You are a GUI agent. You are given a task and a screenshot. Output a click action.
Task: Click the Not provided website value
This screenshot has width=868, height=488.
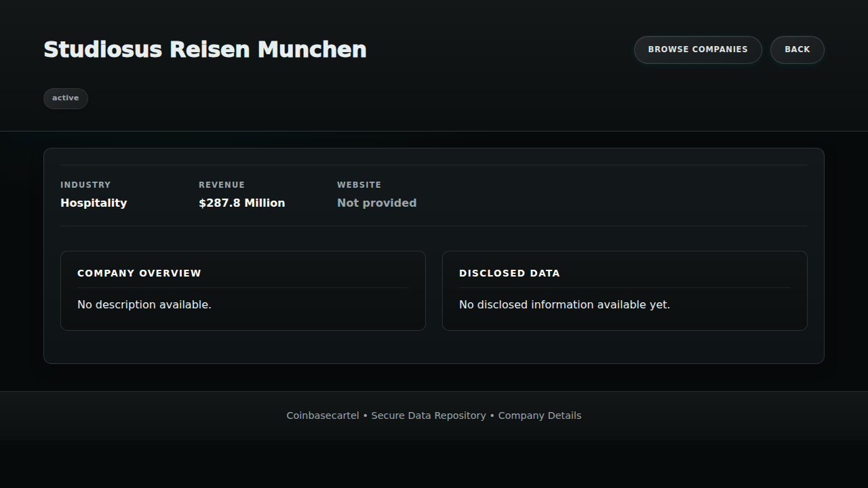(x=376, y=203)
